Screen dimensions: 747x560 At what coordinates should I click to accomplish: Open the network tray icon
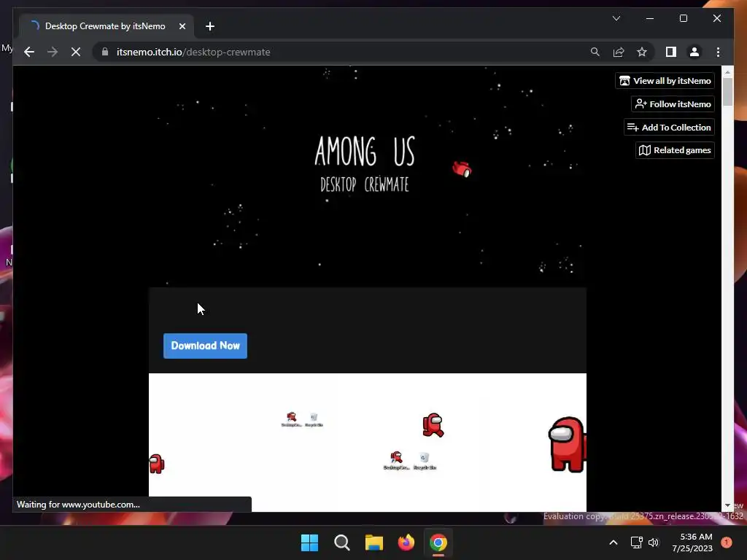(x=636, y=542)
